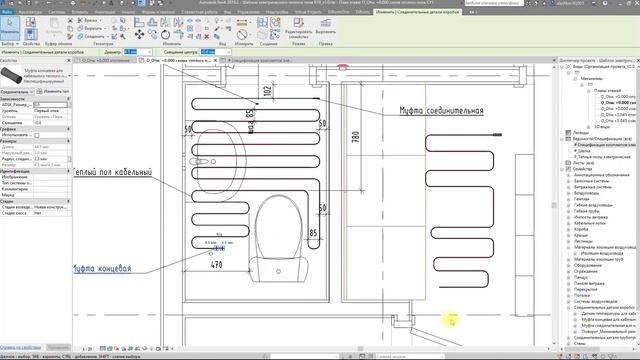Select the Move tool

(139, 35)
